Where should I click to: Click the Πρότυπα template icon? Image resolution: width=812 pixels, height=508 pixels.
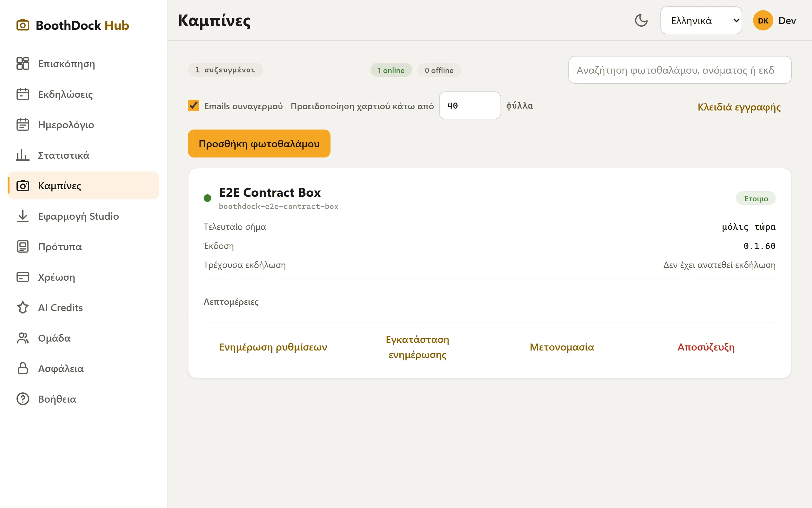pyautogui.click(x=23, y=247)
